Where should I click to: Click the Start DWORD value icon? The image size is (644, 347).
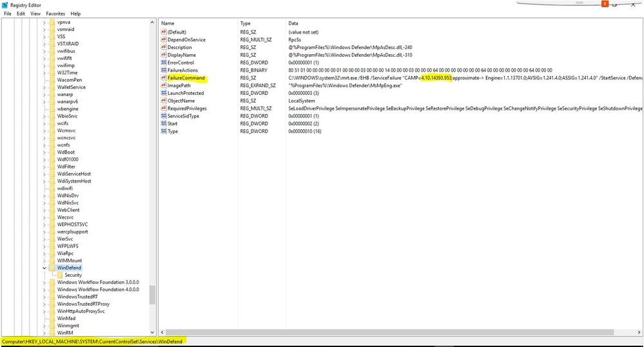(164, 123)
